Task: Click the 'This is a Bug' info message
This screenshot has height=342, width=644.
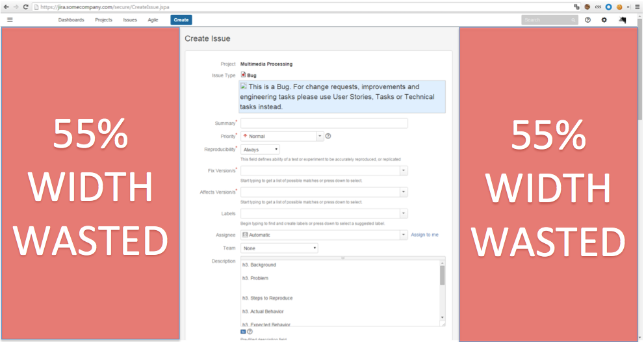Action: 342,97
